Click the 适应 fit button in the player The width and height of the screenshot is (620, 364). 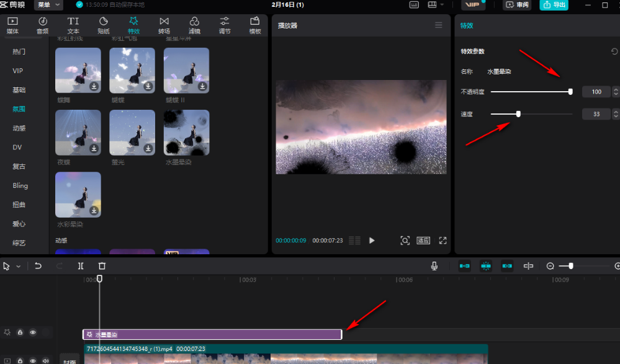(x=423, y=241)
